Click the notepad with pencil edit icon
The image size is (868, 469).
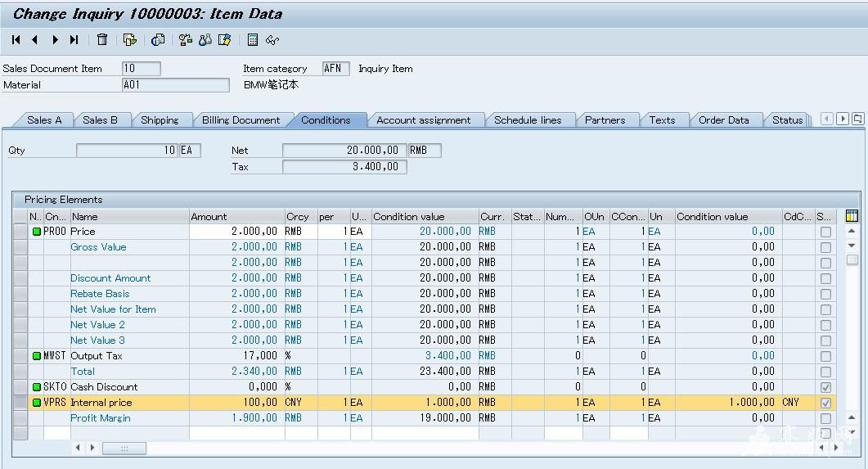pyautogui.click(x=224, y=40)
